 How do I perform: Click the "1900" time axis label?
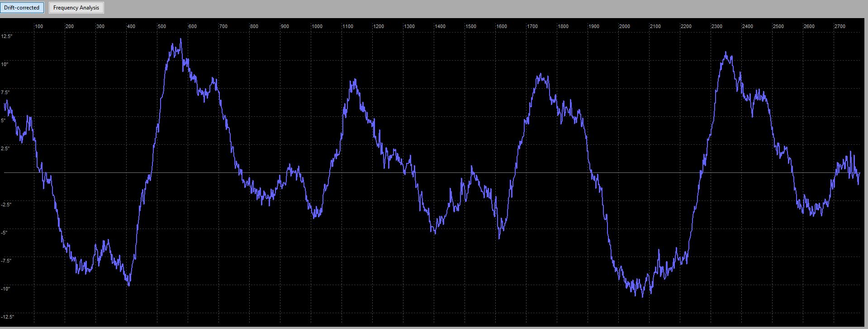pyautogui.click(x=594, y=26)
